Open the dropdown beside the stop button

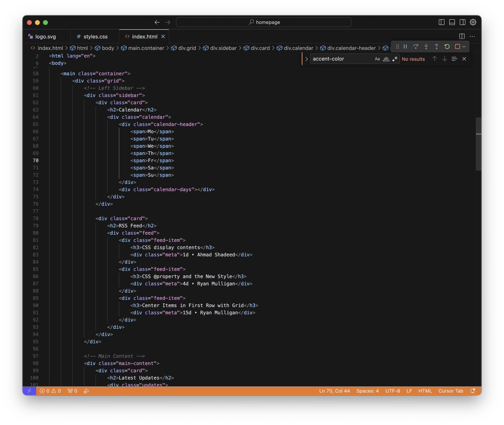click(x=464, y=47)
